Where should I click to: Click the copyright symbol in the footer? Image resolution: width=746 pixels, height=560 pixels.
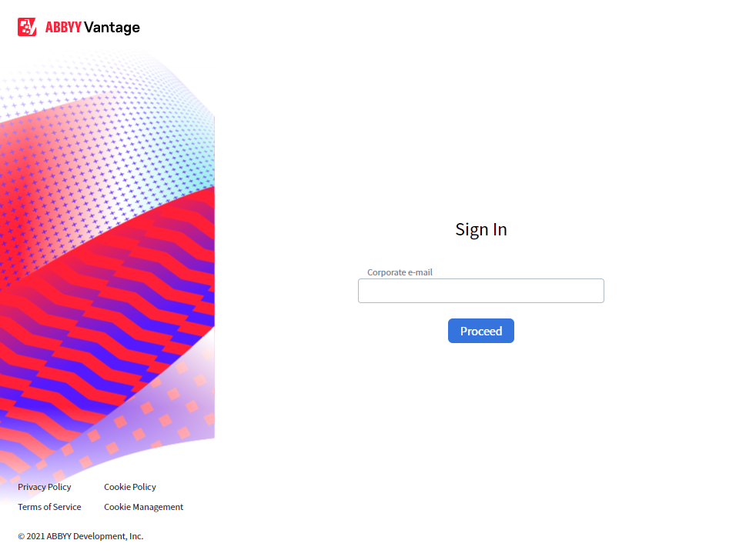[21, 536]
